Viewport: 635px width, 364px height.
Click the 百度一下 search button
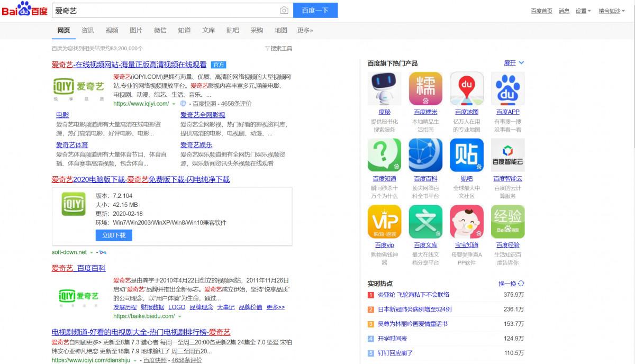315,10
